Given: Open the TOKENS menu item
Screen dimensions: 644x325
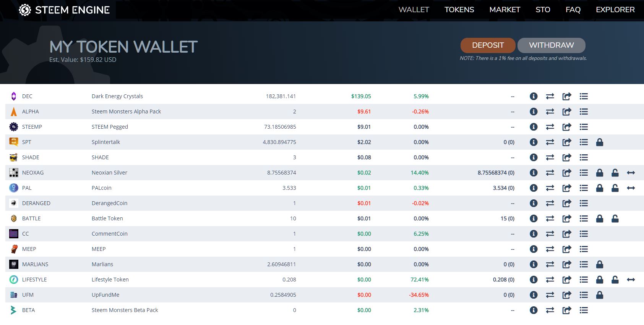Looking at the screenshot, I should pyautogui.click(x=459, y=10).
